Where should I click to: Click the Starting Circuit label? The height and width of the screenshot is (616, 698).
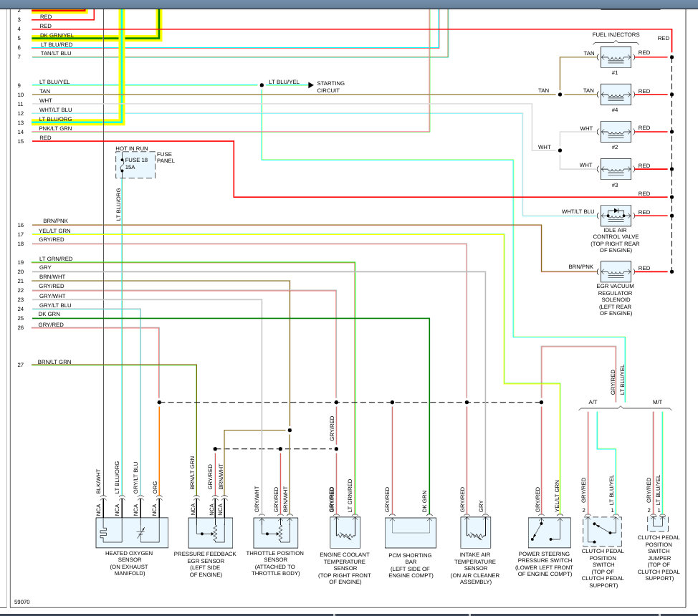coord(330,87)
